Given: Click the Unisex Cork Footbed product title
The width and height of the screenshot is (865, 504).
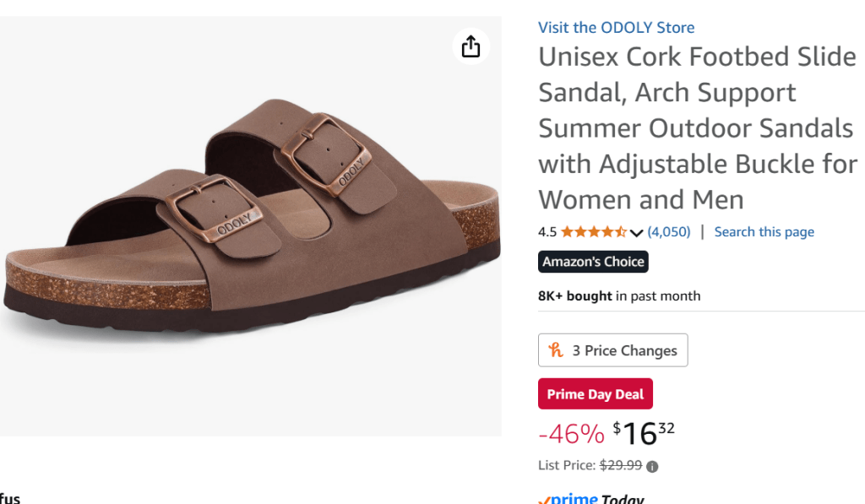Looking at the screenshot, I should (x=697, y=128).
